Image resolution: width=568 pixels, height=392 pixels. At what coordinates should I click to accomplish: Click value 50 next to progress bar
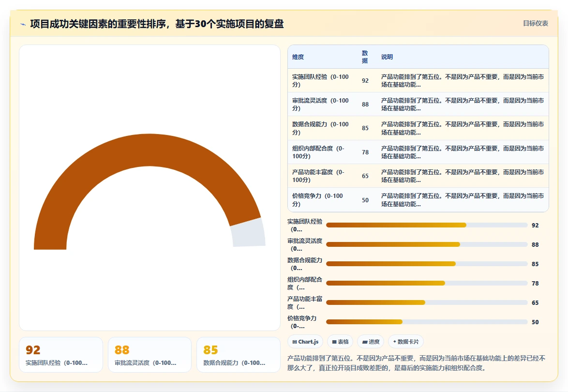tap(535, 322)
